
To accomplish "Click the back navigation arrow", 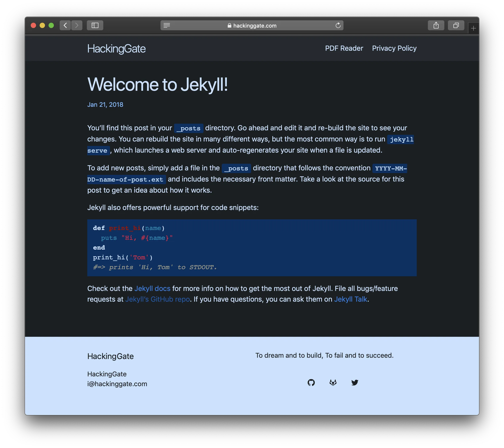I will (65, 25).
